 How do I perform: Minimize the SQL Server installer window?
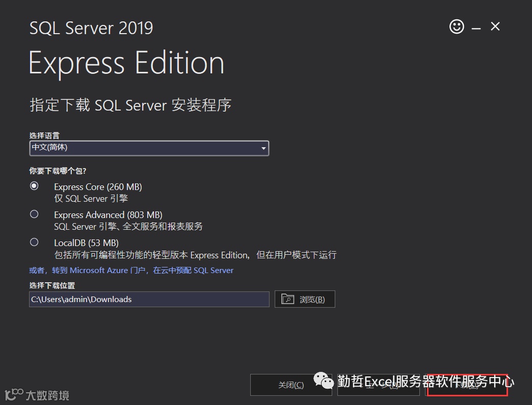(x=476, y=29)
